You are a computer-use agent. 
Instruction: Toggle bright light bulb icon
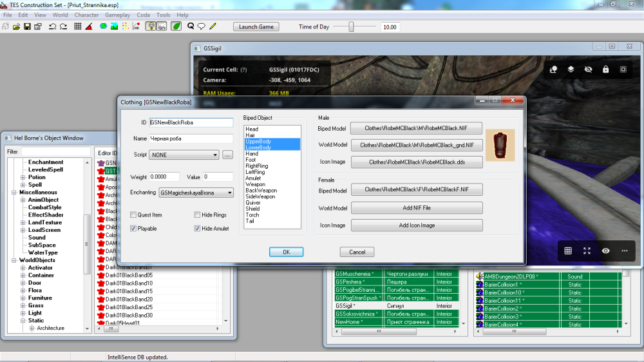click(x=151, y=26)
